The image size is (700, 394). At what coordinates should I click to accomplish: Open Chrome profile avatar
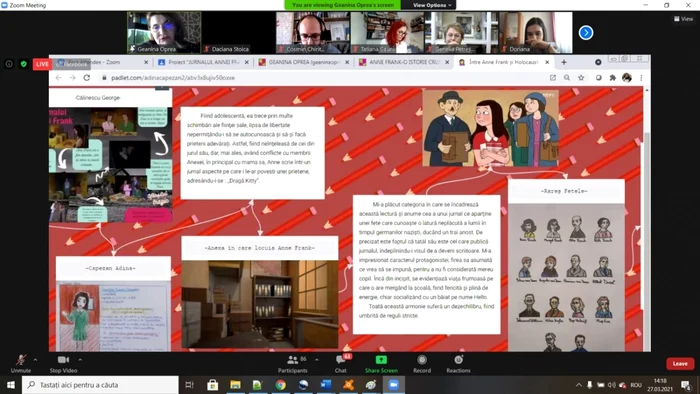[627, 78]
